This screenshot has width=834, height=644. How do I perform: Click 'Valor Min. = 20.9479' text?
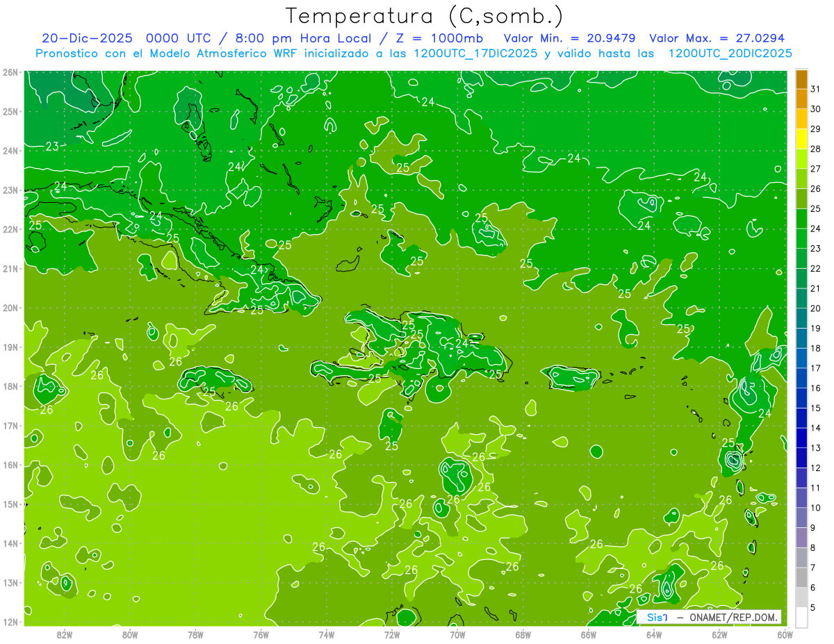click(x=570, y=38)
